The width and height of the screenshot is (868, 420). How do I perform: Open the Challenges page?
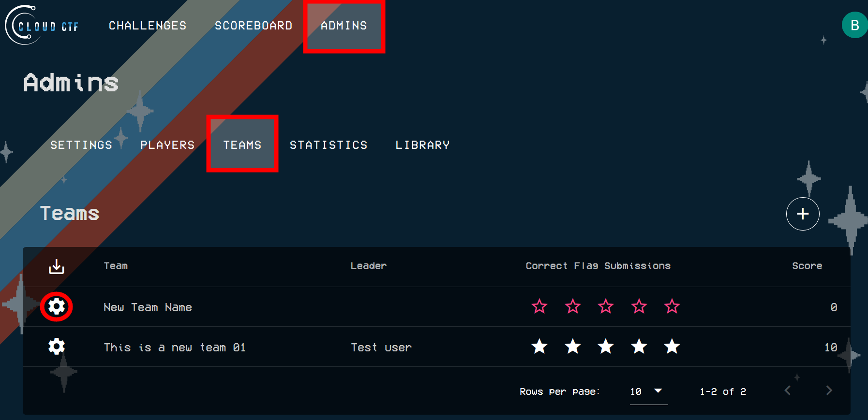tap(148, 26)
